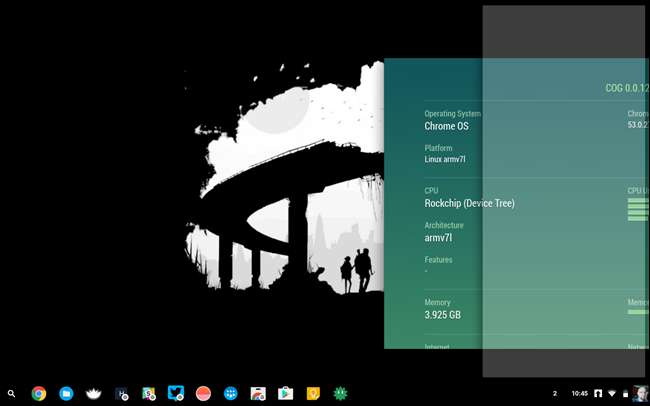Screen dimensions: 650x406
Task: Click the 'Memory' label in Cog
Action: coord(437,302)
